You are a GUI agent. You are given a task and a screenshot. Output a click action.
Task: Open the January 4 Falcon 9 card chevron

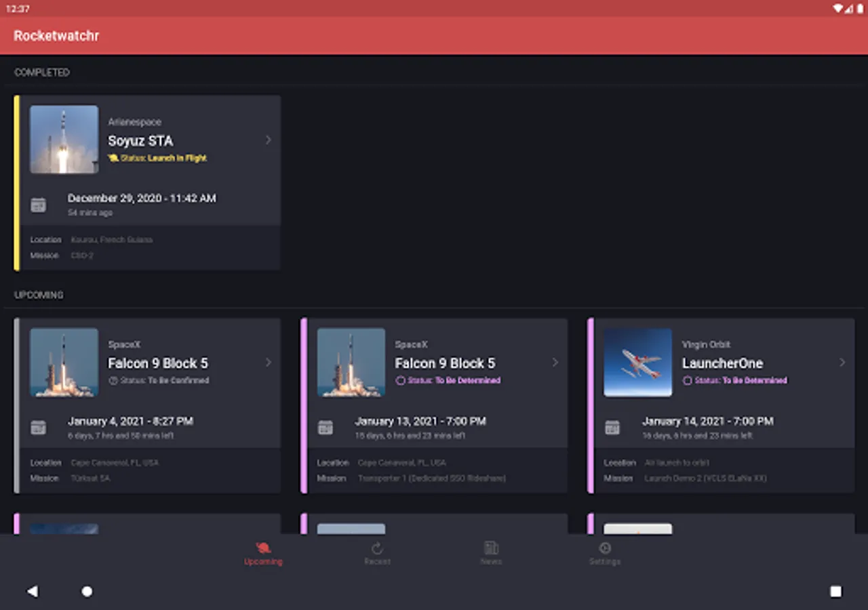(268, 363)
